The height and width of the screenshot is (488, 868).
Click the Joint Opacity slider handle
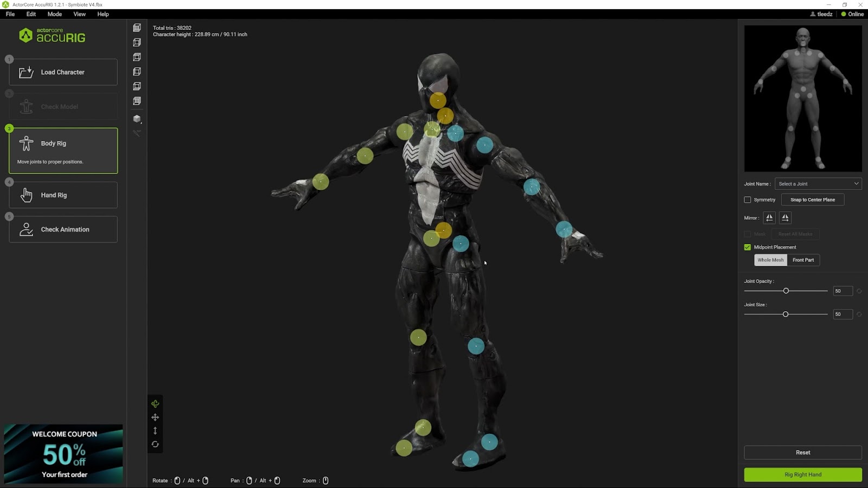coord(786,291)
